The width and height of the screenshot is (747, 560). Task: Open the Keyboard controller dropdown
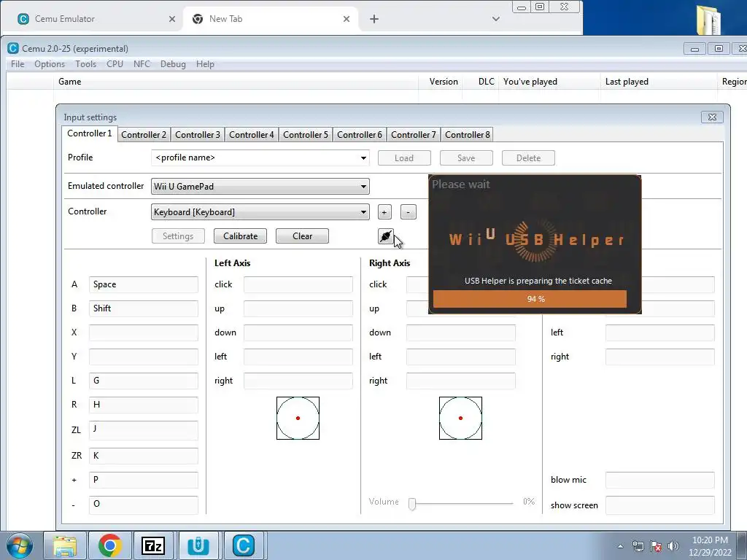click(260, 212)
